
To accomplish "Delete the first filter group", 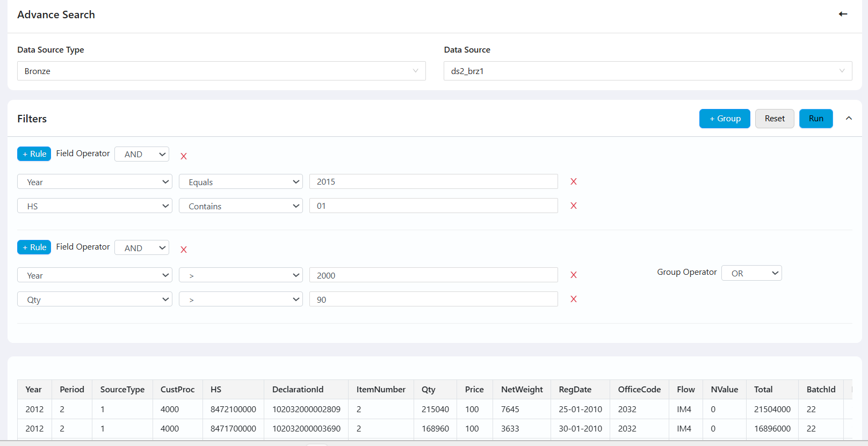I will [x=184, y=156].
